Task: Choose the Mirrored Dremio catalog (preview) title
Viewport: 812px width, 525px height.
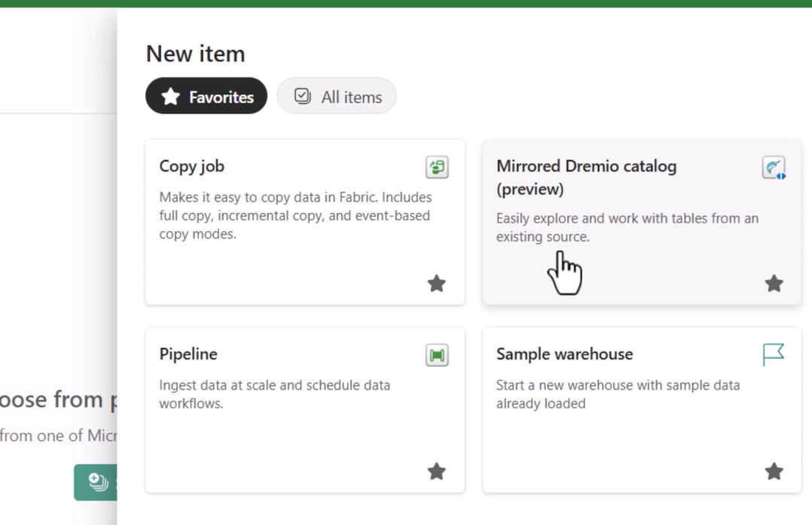Action: (x=585, y=177)
